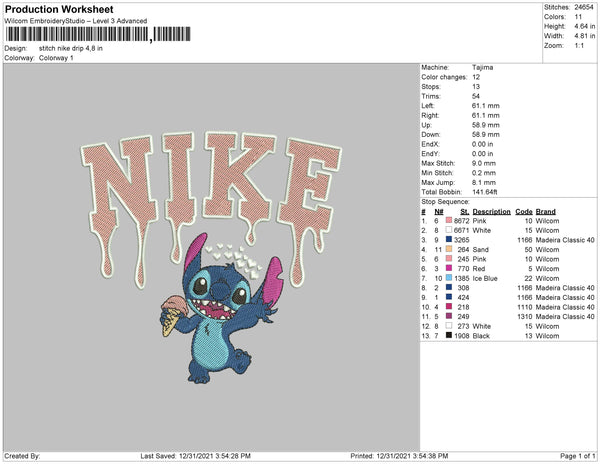600x464 pixels.
Task: Click the Width value '4.81 in'
Action: pyautogui.click(x=584, y=36)
